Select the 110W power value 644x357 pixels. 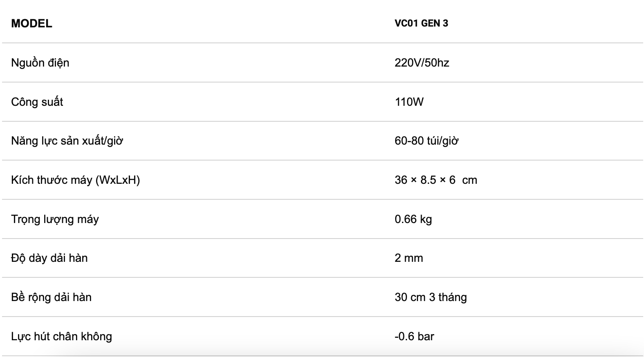pyautogui.click(x=409, y=102)
